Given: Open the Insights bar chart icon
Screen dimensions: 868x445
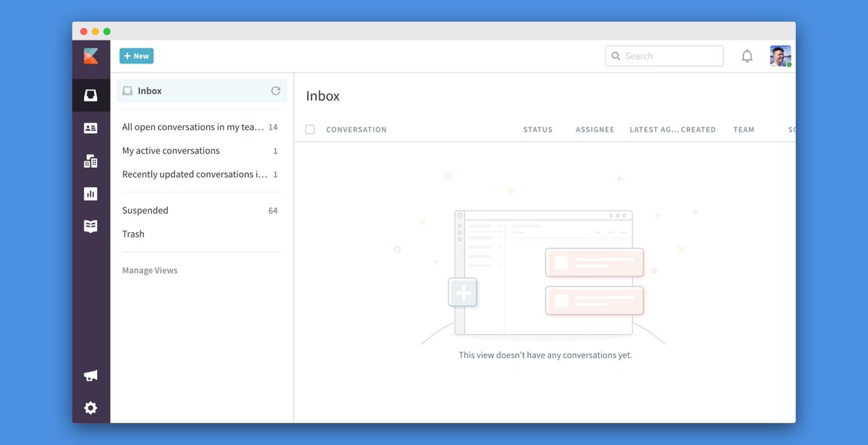Looking at the screenshot, I should [90, 194].
